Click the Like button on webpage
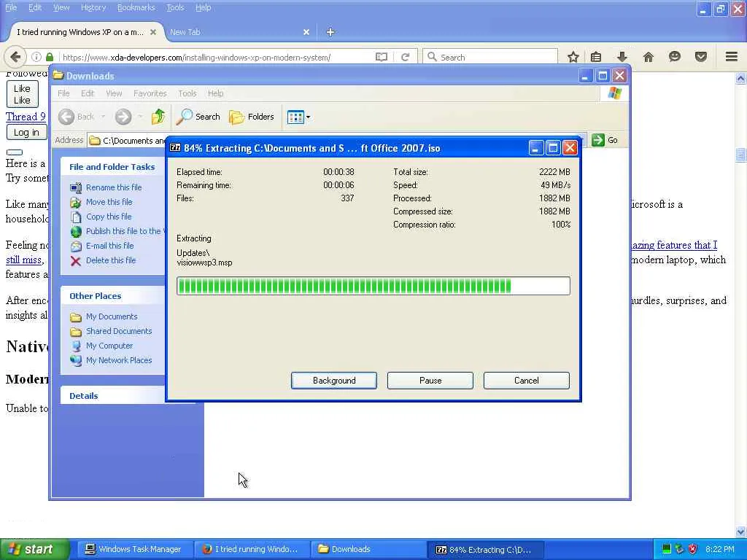Screen dimensions: 747x560 click(x=22, y=94)
